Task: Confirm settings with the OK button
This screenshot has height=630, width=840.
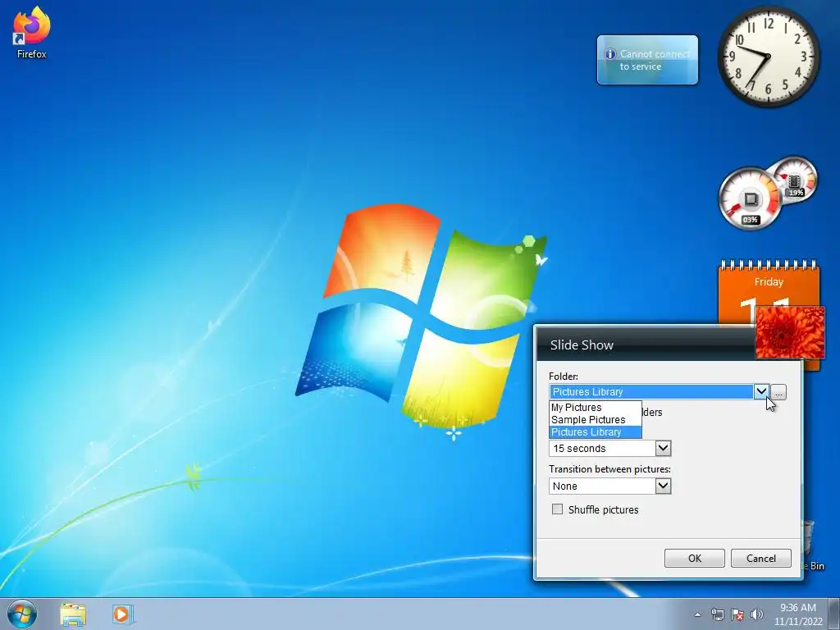Action: click(694, 558)
